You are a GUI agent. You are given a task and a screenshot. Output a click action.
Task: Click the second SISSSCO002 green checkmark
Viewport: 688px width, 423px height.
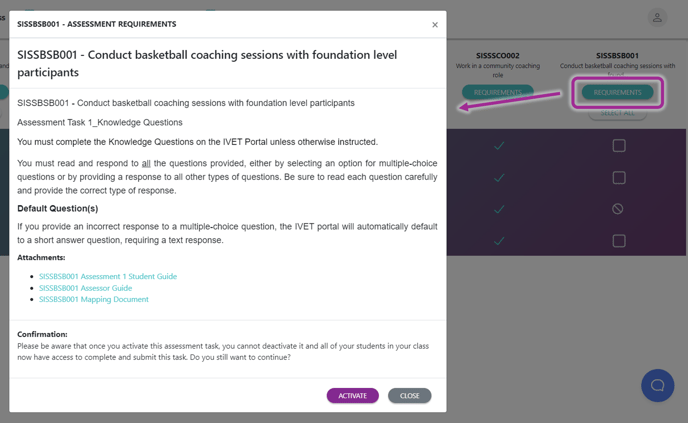[x=499, y=178]
